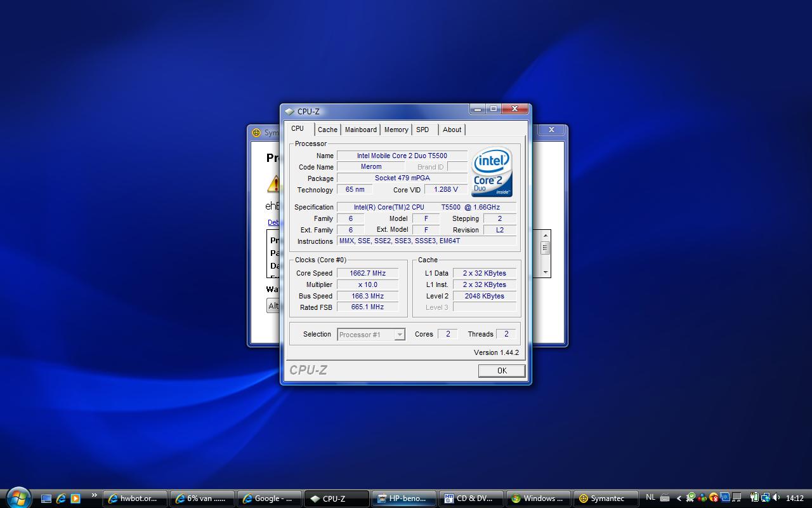The height and width of the screenshot is (508, 812).
Task: Minimize the CPU-Z window
Action: click(477, 109)
